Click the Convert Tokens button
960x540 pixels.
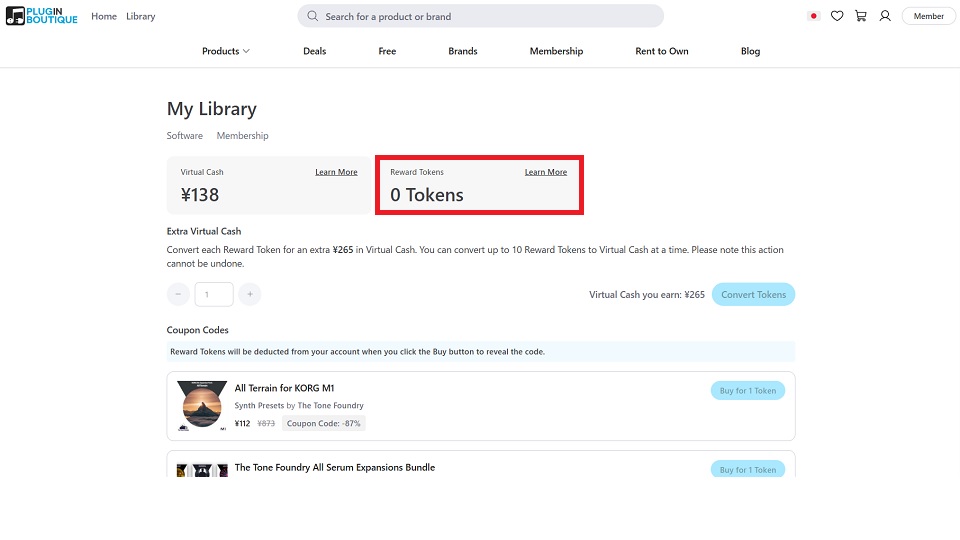tap(753, 294)
